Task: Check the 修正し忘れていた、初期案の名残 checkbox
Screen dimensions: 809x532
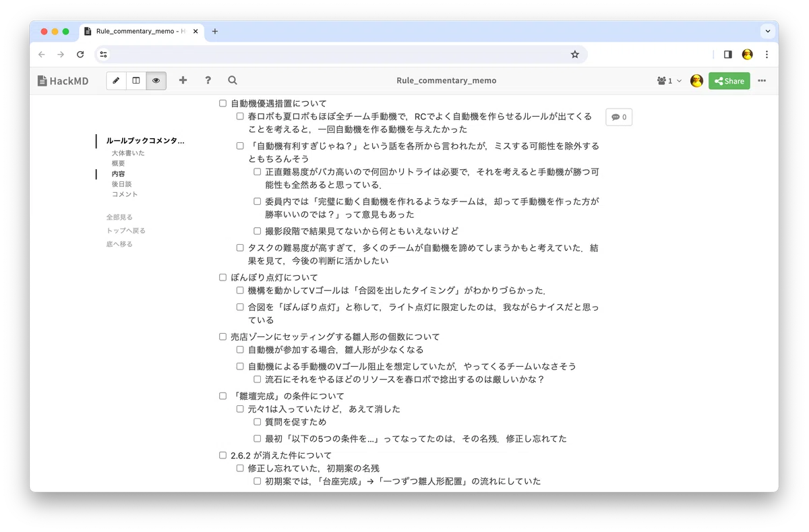Action: pos(240,468)
